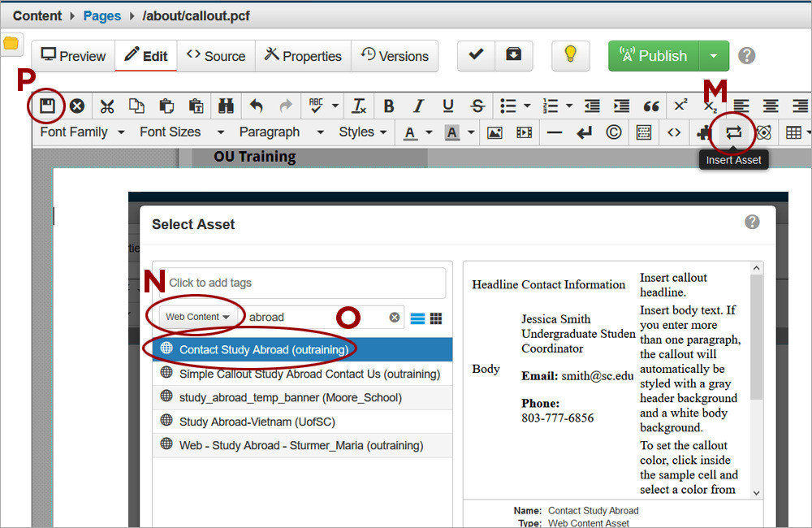The image size is (812, 528).
Task: Select the Insert/Edit Image icon
Action: pos(494,132)
